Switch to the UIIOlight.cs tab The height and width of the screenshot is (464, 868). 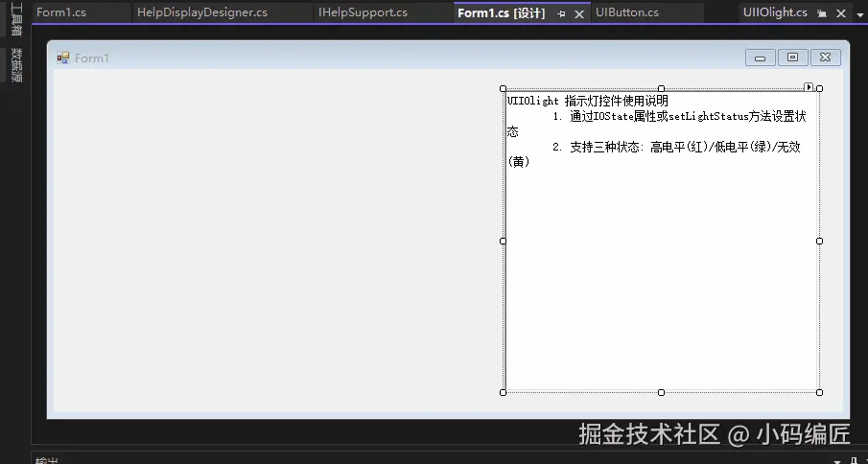click(x=775, y=12)
